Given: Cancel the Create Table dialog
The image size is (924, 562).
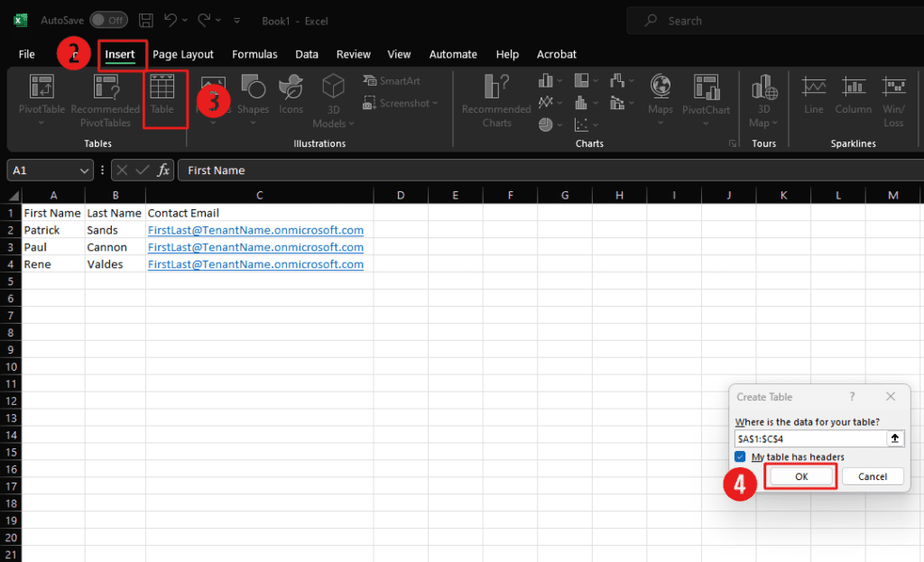Looking at the screenshot, I should [873, 476].
